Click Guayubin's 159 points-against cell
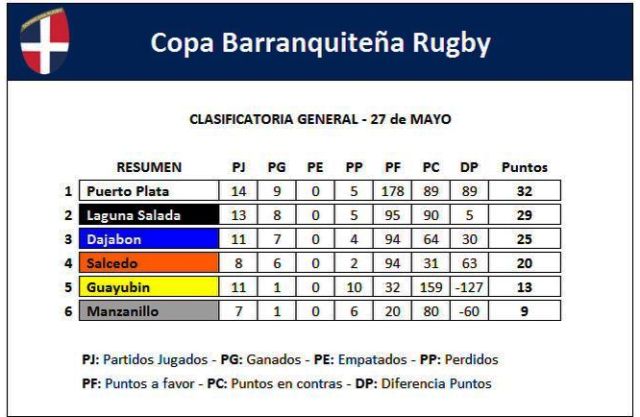 (x=431, y=287)
